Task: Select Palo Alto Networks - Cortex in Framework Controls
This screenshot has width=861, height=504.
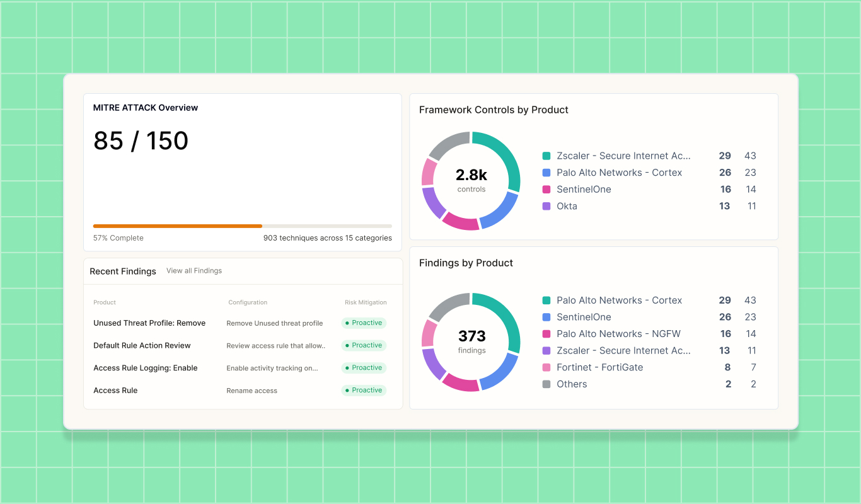Action: coord(619,173)
